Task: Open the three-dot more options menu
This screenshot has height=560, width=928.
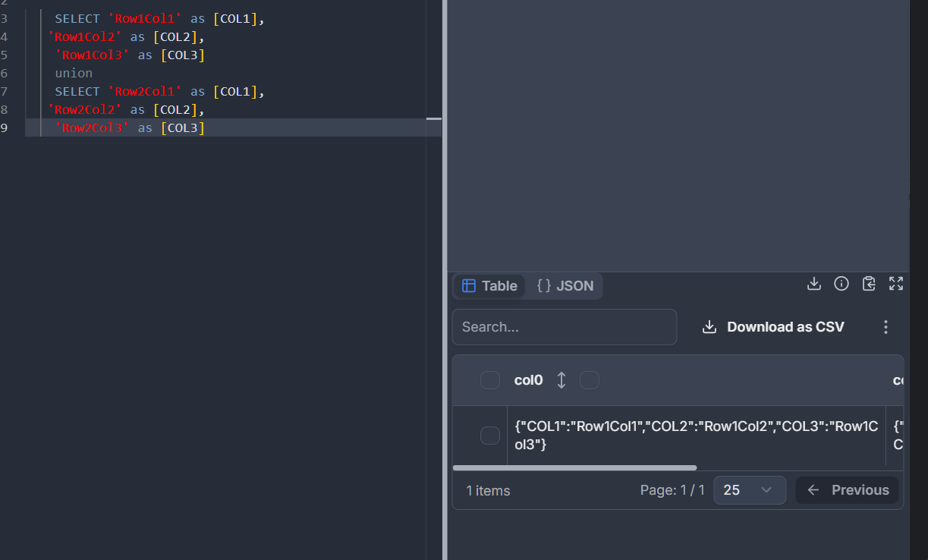Action: pyautogui.click(x=886, y=327)
